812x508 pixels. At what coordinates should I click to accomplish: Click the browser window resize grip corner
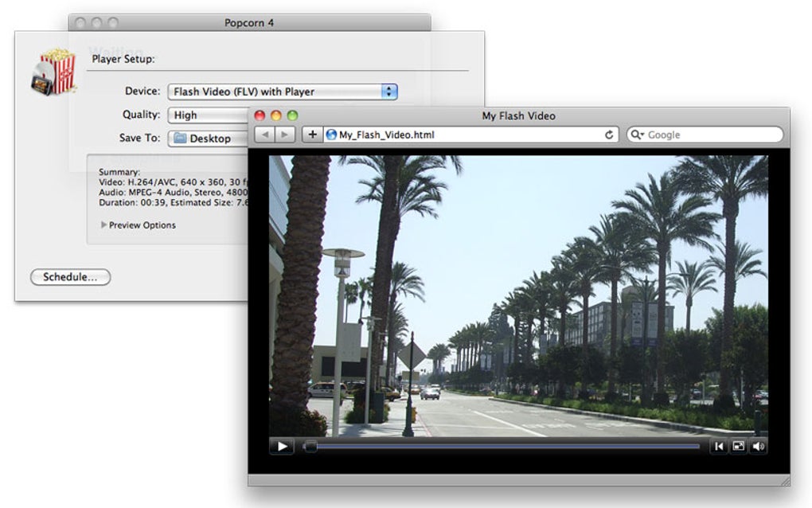(784, 481)
